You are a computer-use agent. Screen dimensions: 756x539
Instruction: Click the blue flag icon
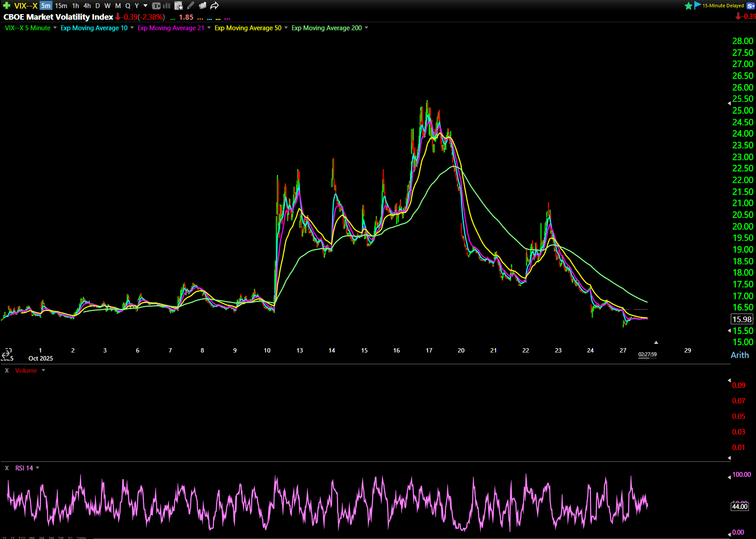tap(697, 5)
